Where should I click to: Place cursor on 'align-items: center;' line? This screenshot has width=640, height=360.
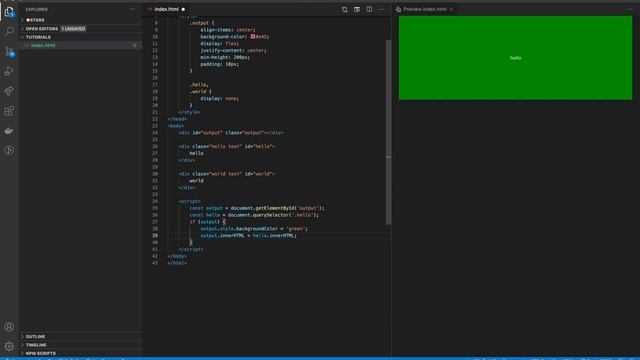pyautogui.click(x=227, y=30)
